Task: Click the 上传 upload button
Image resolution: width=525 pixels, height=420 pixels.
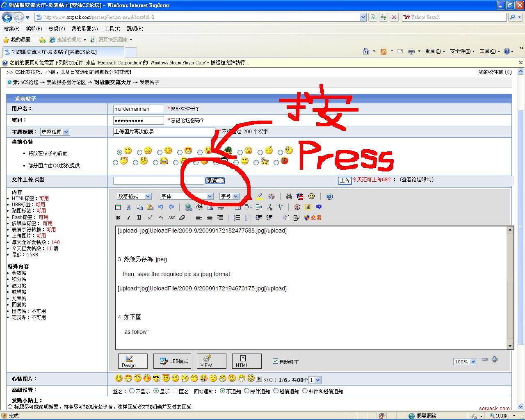Action: (x=345, y=180)
